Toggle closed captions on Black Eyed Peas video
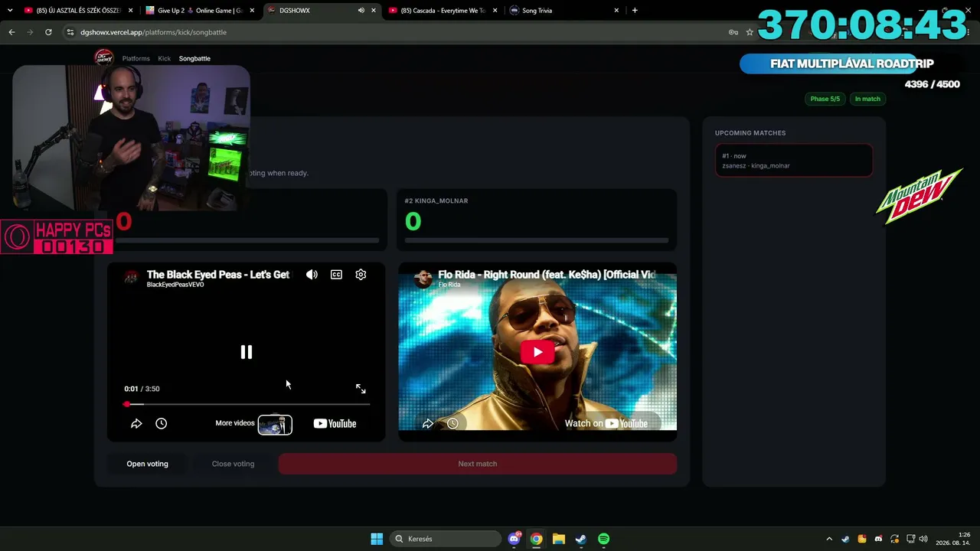980x551 pixels. [x=336, y=275]
